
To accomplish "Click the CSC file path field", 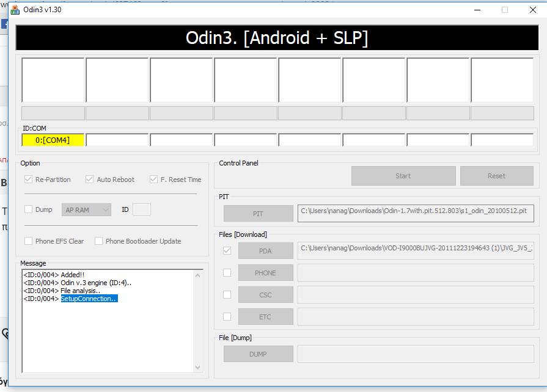I will tap(416, 295).
